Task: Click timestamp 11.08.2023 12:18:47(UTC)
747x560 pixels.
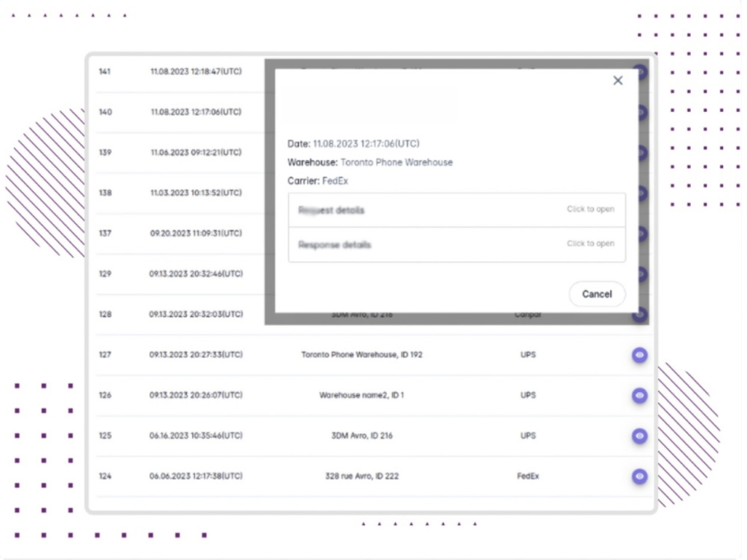Action: 196,72
